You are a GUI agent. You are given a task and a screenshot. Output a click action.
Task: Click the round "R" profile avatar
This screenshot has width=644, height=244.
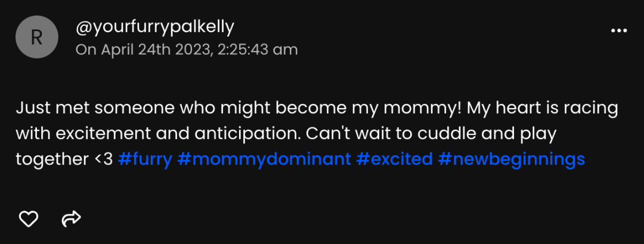pos(36,37)
